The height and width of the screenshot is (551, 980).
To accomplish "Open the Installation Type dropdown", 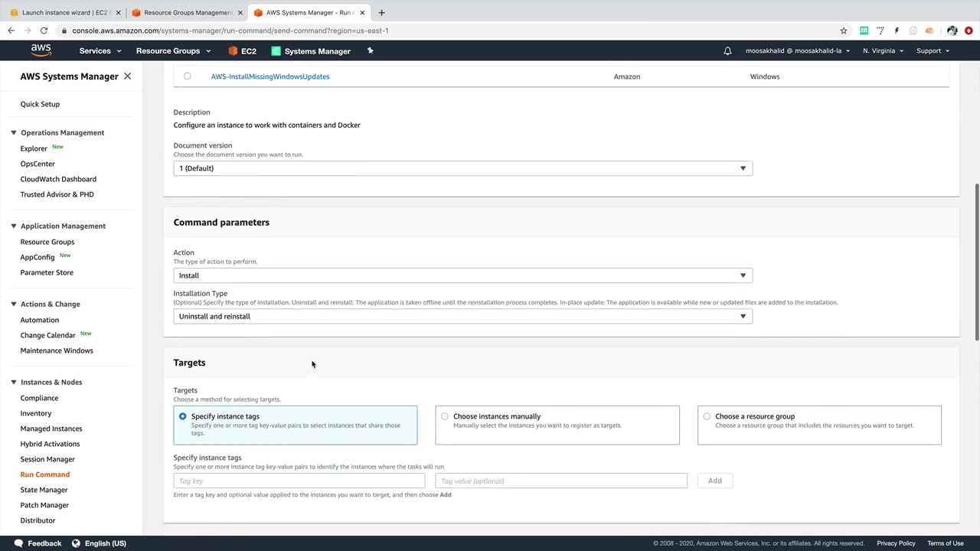I will point(462,316).
